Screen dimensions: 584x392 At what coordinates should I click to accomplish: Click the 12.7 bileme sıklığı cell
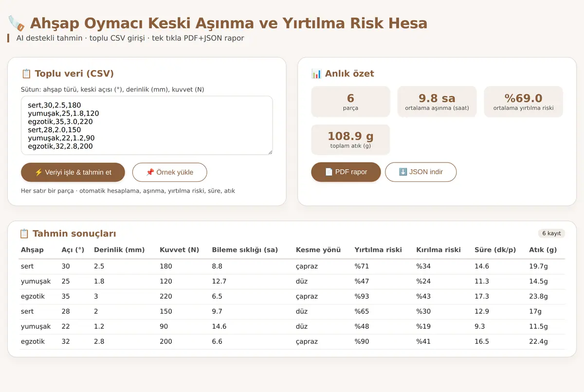pyautogui.click(x=219, y=281)
